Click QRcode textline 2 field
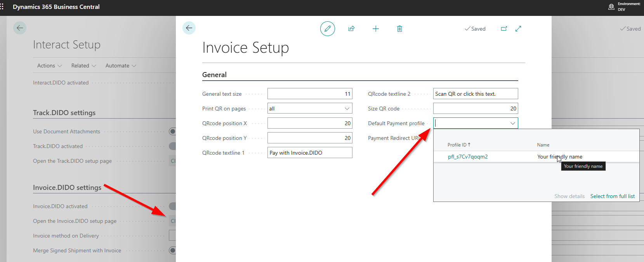The width and height of the screenshot is (644, 262). click(x=476, y=94)
